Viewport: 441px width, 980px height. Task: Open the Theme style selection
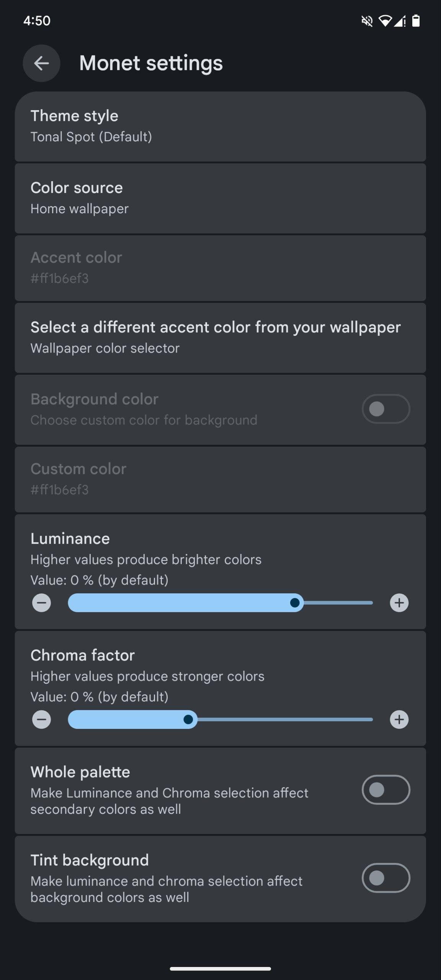[220, 126]
